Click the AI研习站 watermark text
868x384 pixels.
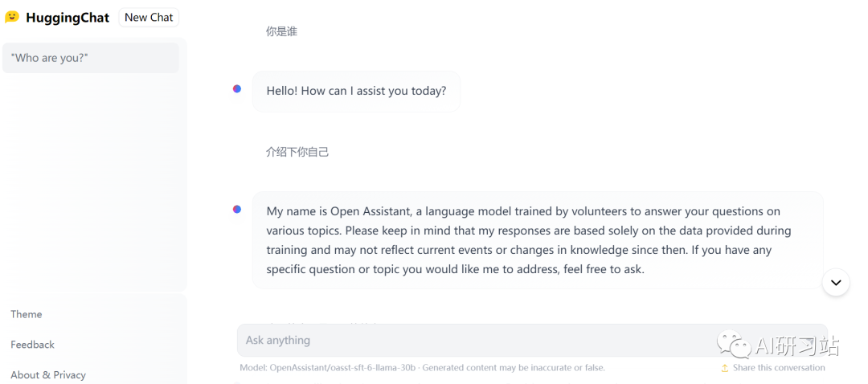coord(798,345)
